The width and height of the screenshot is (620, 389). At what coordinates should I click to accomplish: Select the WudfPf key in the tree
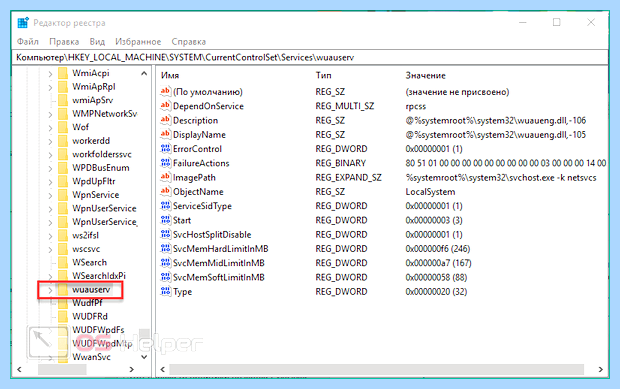pyautogui.click(x=87, y=303)
